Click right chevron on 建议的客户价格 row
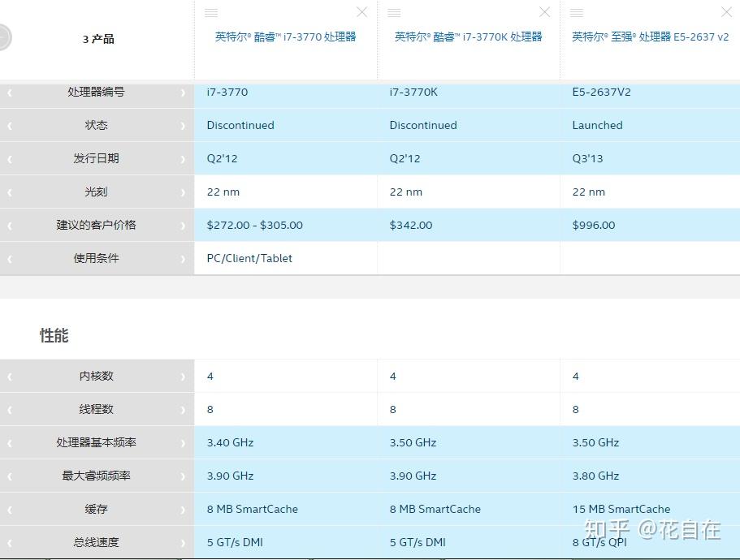This screenshot has height=560, width=740. click(183, 226)
